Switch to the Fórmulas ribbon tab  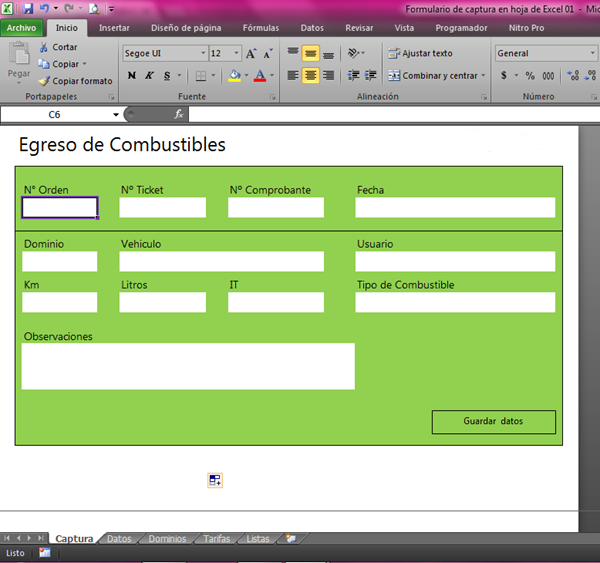(x=260, y=28)
